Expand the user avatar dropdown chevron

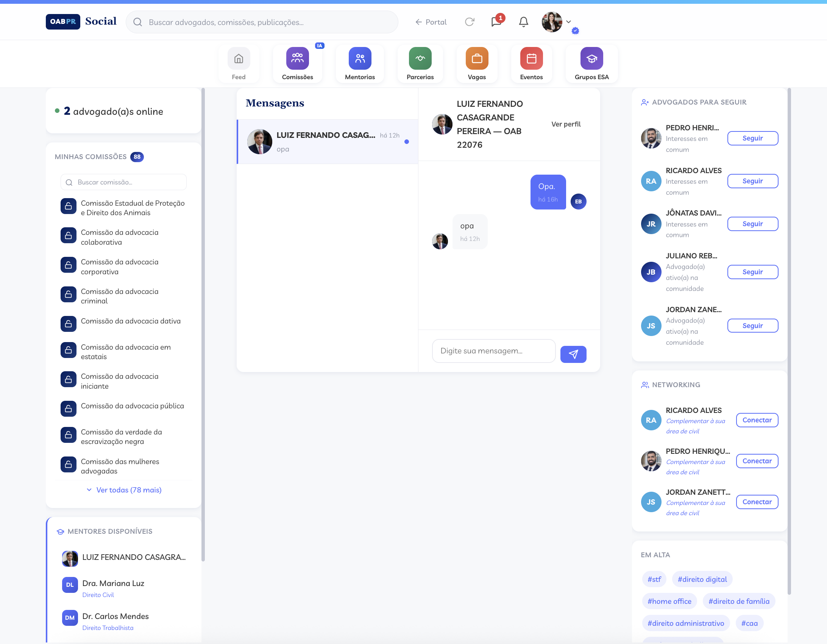[x=568, y=22]
